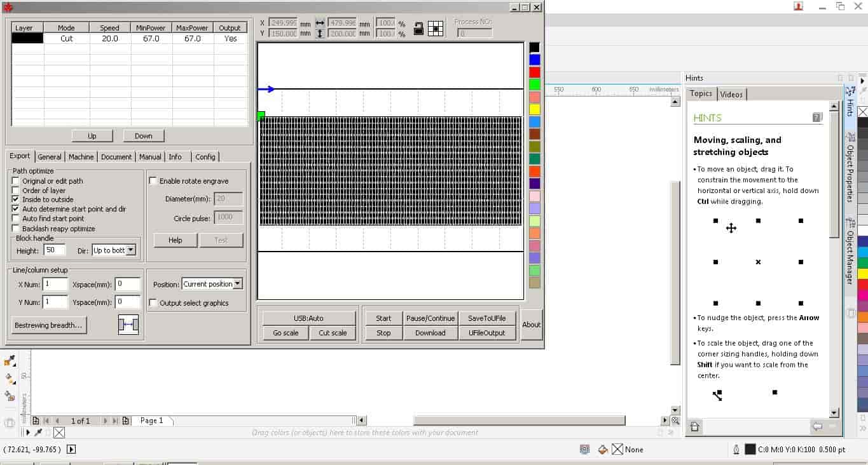This screenshot has height=465, width=868.
Task: Check Output select graphics checkbox
Action: point(153,303)
